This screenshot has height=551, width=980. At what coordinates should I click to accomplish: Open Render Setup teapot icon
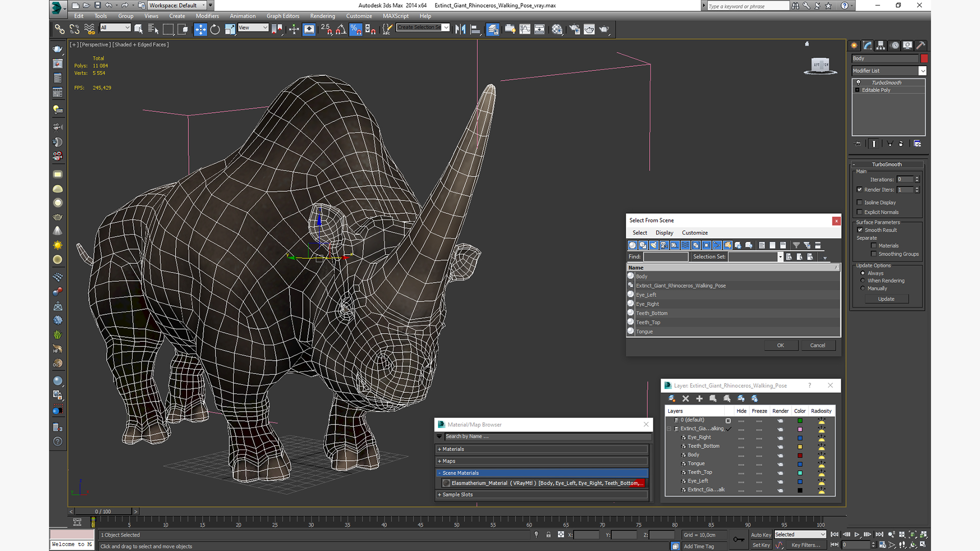[575, 29]
